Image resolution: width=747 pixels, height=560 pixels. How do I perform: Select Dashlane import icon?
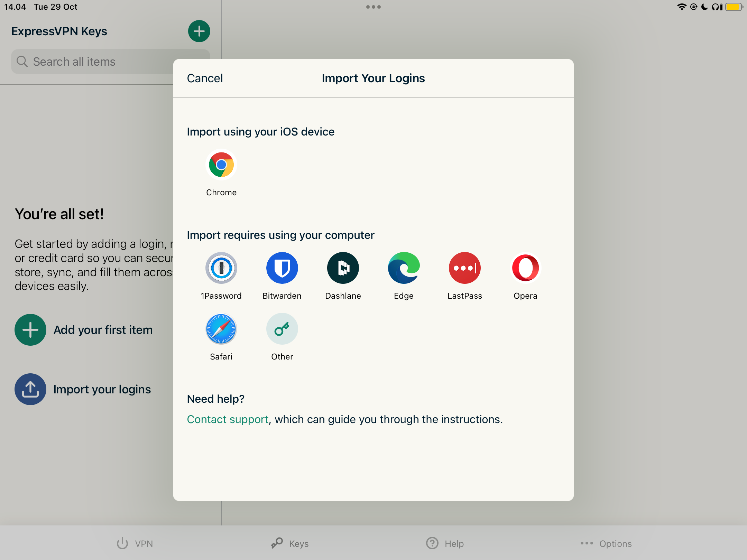(343, 268)
